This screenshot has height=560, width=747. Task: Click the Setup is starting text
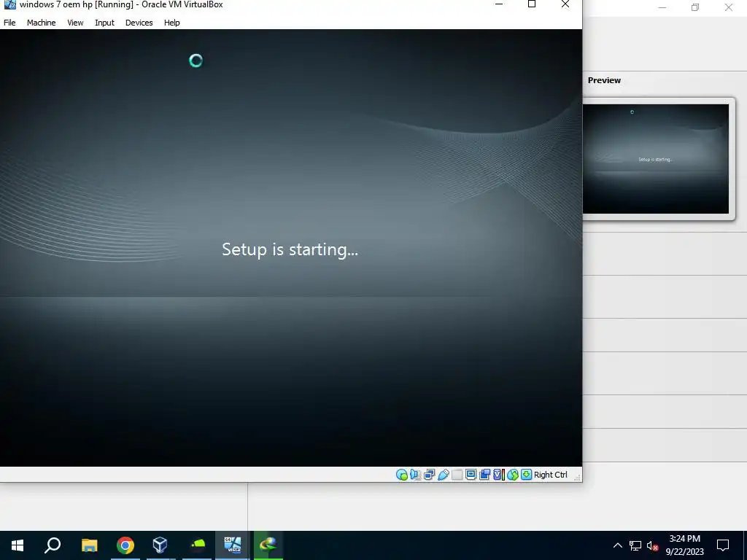click(x=290, y=249)
